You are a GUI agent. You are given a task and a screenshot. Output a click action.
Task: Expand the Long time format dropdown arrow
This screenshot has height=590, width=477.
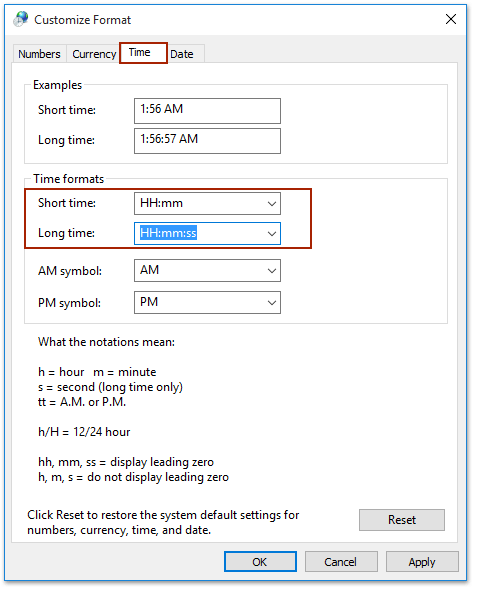pyautogui.click(x=272, y=234)
